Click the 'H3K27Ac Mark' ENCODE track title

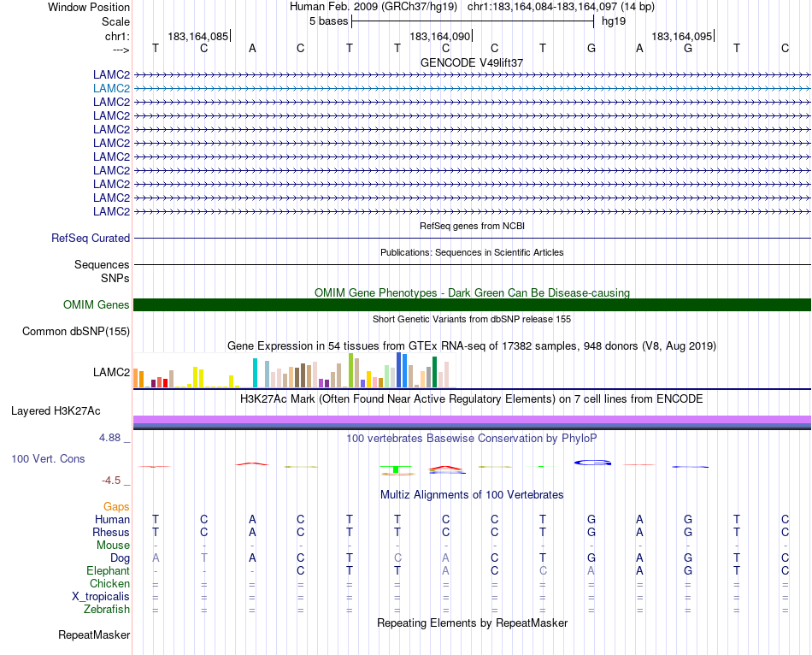tap(472, 399)
